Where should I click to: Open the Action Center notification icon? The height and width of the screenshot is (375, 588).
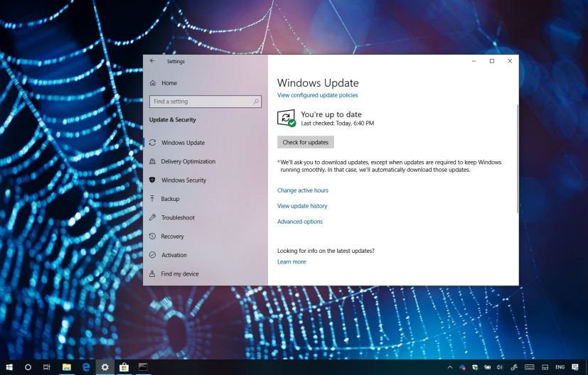pos(575,367)
